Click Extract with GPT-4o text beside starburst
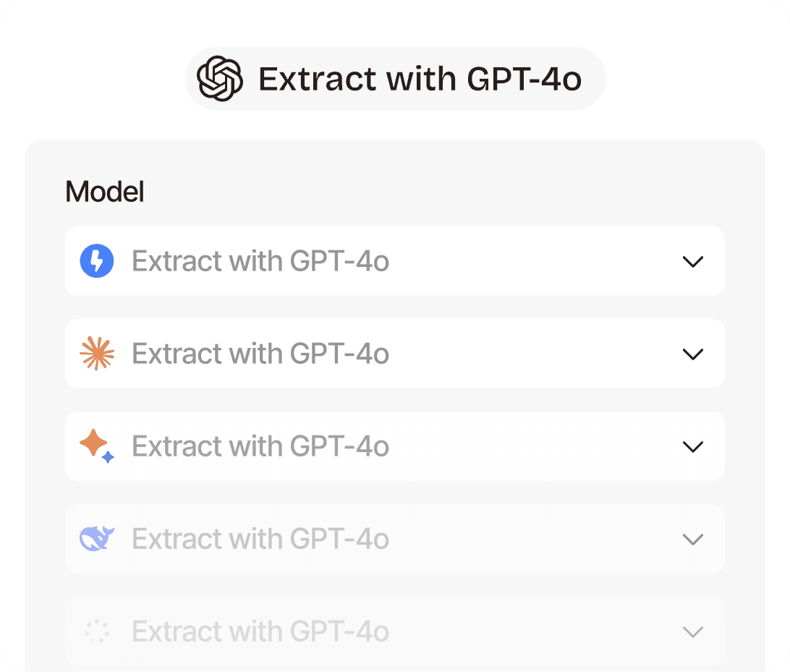 tap(260, 354)
